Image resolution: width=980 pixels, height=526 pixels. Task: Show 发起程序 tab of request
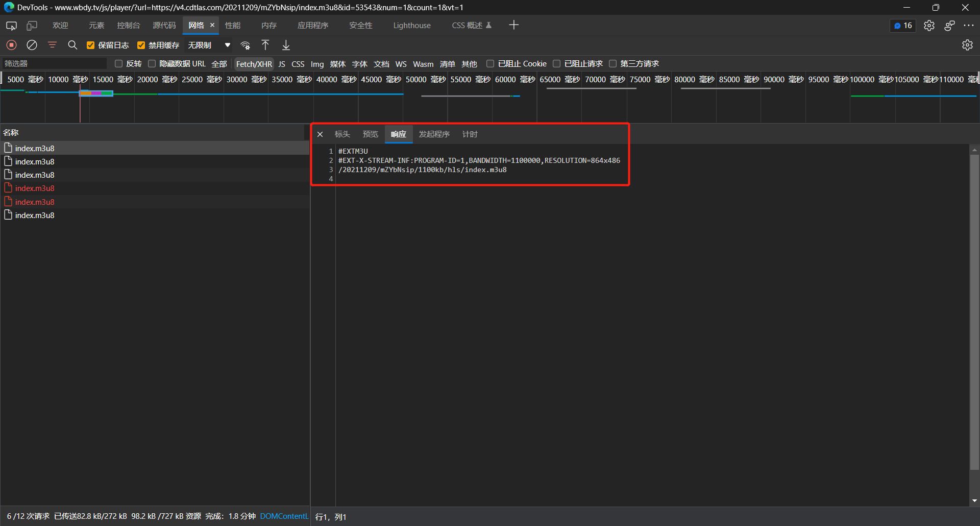coord(434,134)
